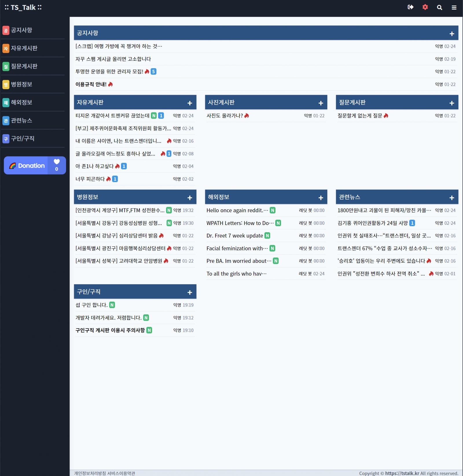Expand the 해외정보 panel plus button
463x476 pixels.
(321, 198)
